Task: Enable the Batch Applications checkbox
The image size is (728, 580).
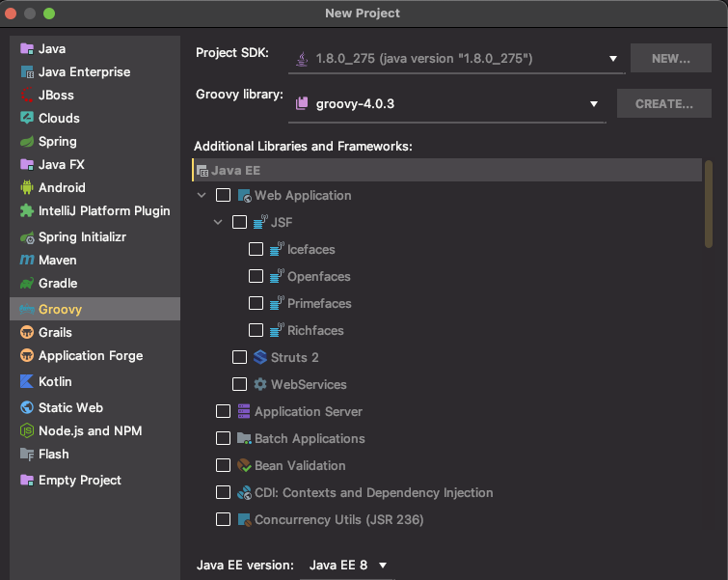Action: coord(223,438)
